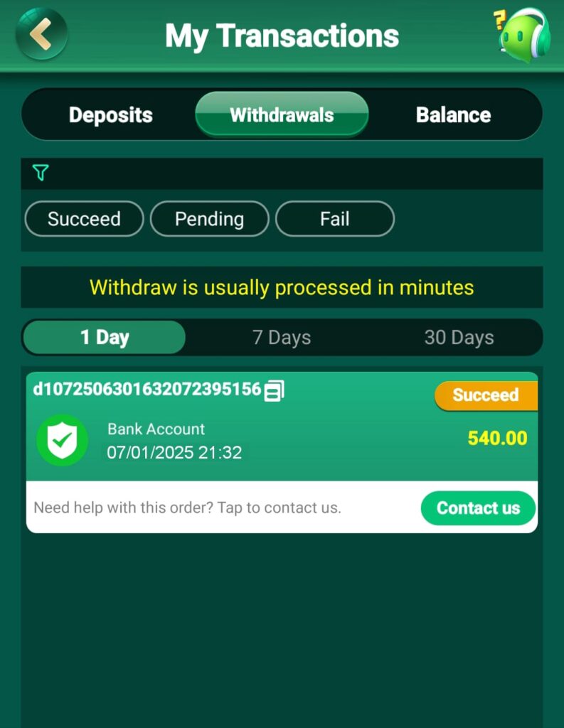Image resolution: width=564 pixels, height=728 pixels.
Task: Open the Balance tab
Action: coord(453,114)
